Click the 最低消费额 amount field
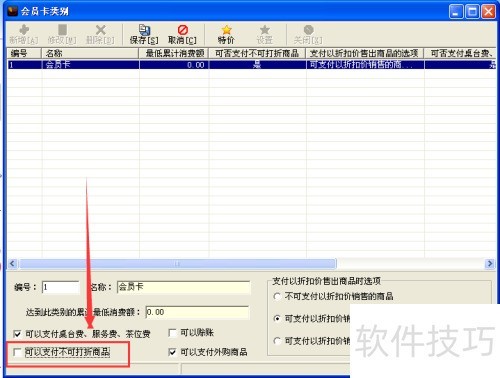The height and width of the screenshot is (378, 500). pos(197,313)
